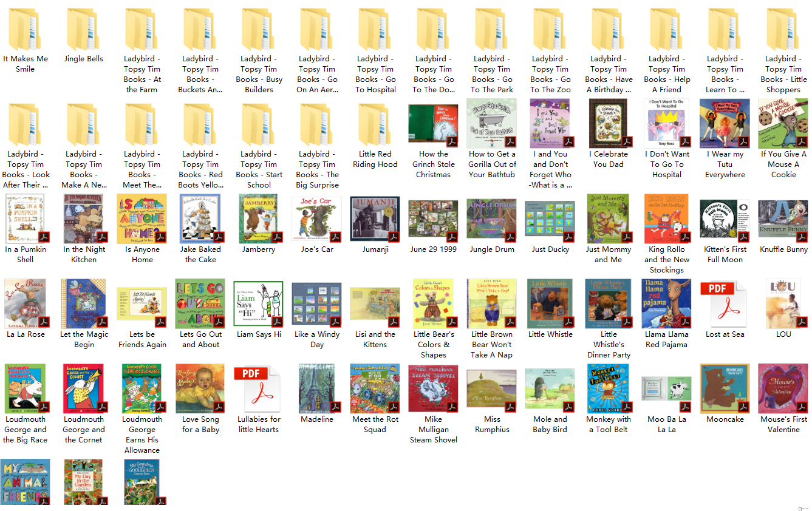Open Topsy Tim Busy Builders folder
The width and height of the screenshot is (812, 511).
tap(258, 30)
